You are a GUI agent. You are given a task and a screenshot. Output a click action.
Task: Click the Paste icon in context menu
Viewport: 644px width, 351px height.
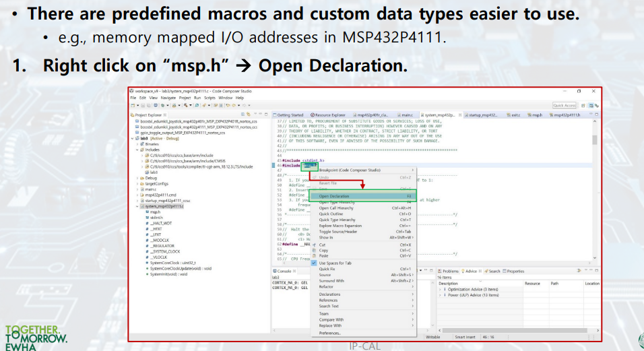tap(314, 256)
